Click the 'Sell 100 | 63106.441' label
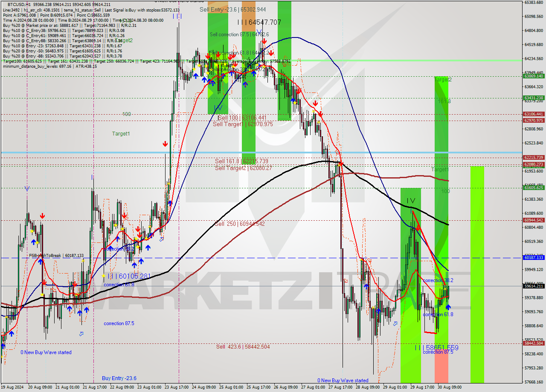Image resolution: width=546 pixels, height=392 pixels. 242,118
